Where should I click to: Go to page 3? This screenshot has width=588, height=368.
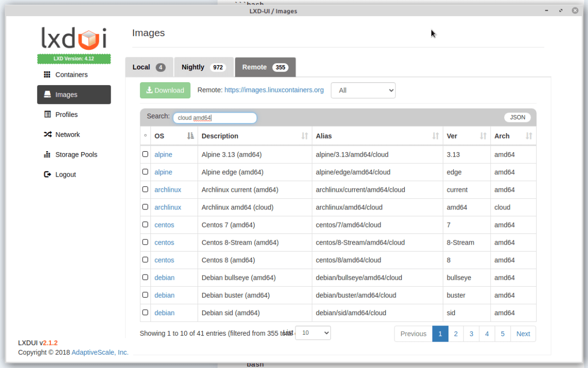tap(471, 334)
